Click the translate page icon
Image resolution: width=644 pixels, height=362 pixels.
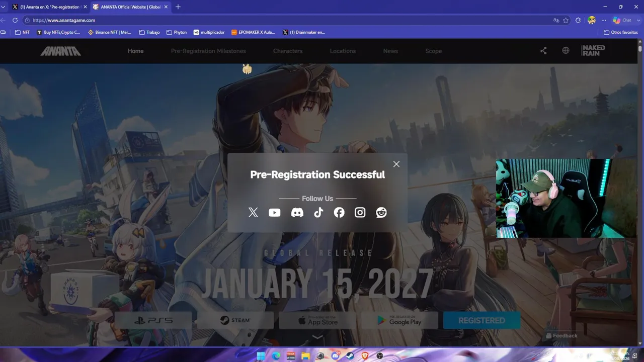click(x=556, y=20)
